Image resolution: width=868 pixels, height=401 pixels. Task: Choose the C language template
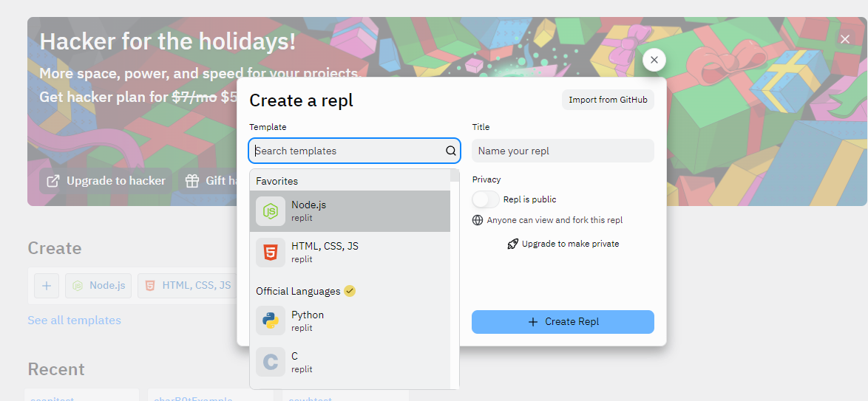click(350, 362)
